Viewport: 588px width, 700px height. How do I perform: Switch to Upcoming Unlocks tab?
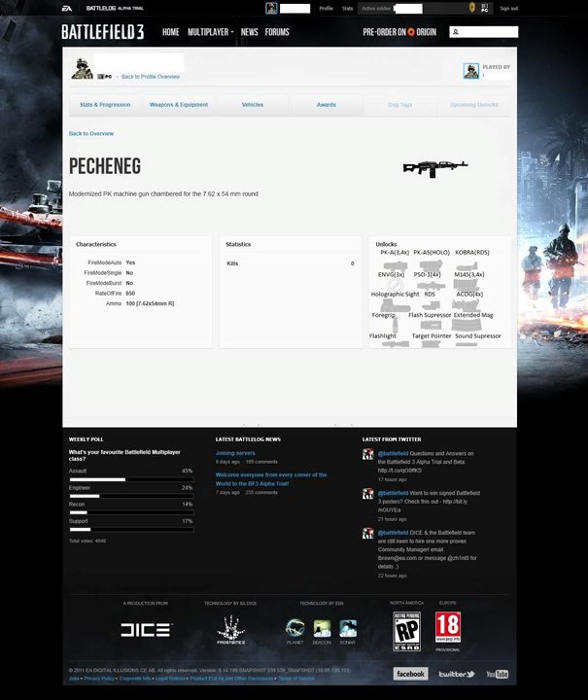coord(473,104)
